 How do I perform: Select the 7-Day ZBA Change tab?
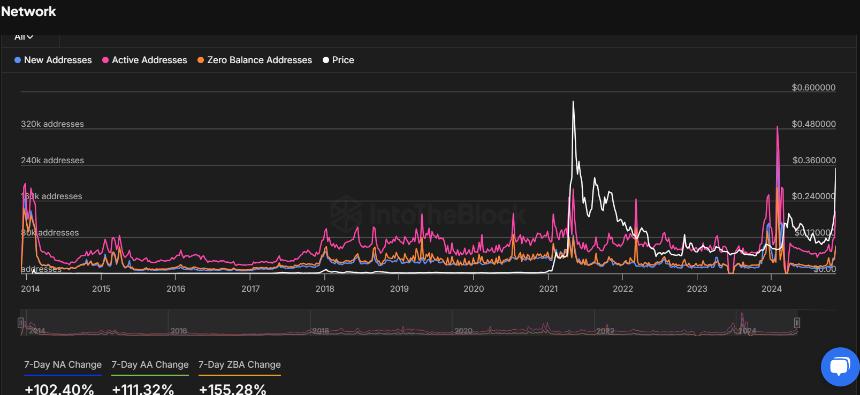239,365
